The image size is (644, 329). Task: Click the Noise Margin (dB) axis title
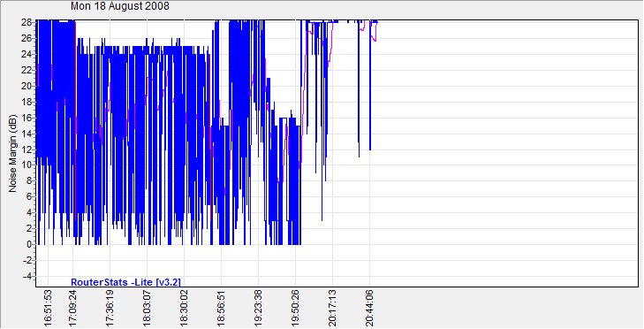(12, 153)
